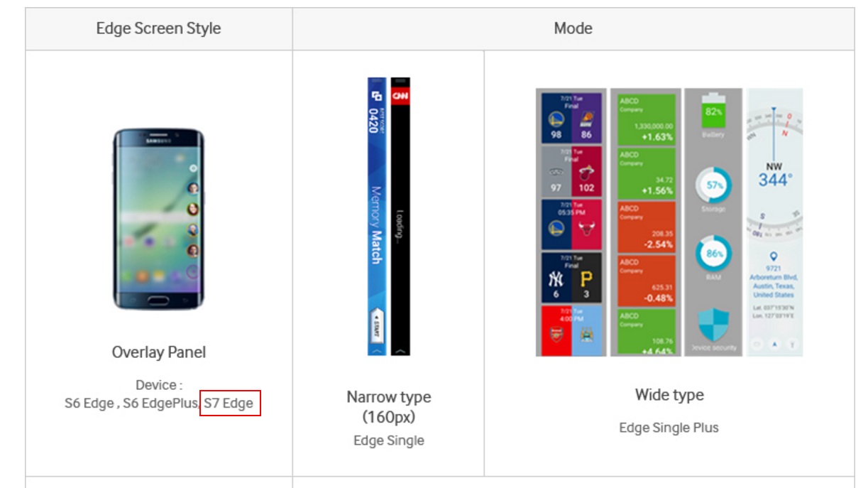
Task: Click the Chicago Bulls logo tile
Action: coord(587,227)
